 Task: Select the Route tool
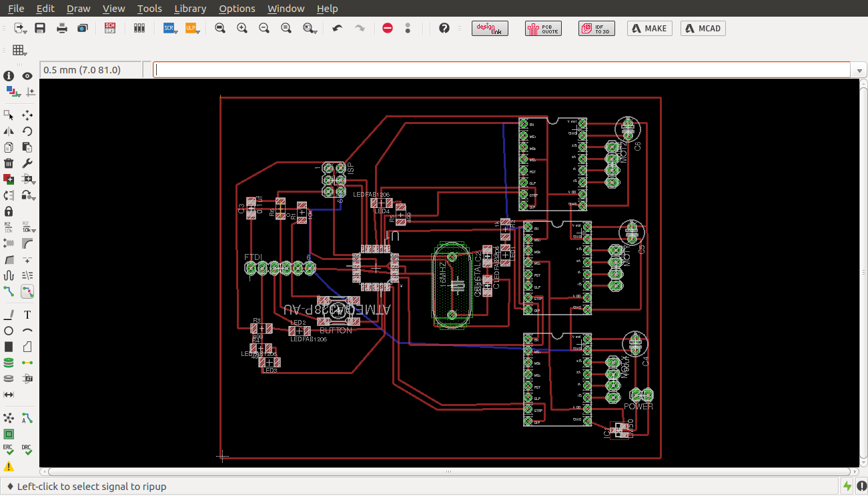(x=9, y=291)
